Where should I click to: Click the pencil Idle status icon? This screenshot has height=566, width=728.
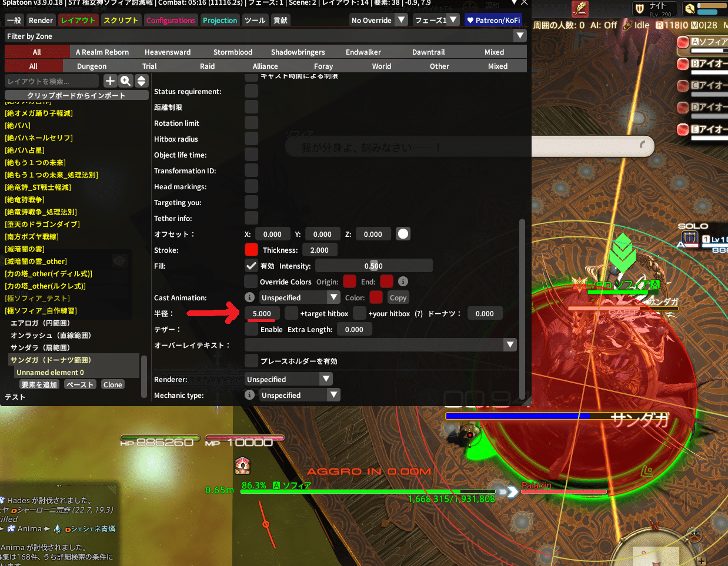coord(627,25)
